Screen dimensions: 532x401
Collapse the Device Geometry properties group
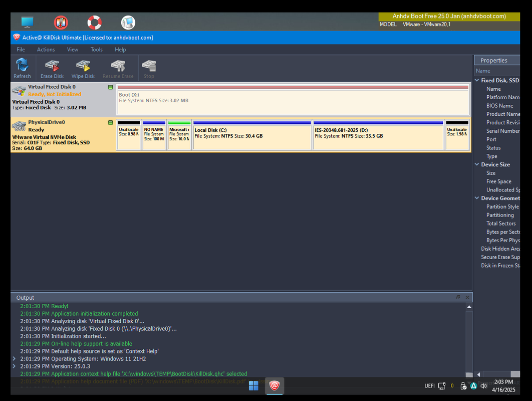pos(477,198)
